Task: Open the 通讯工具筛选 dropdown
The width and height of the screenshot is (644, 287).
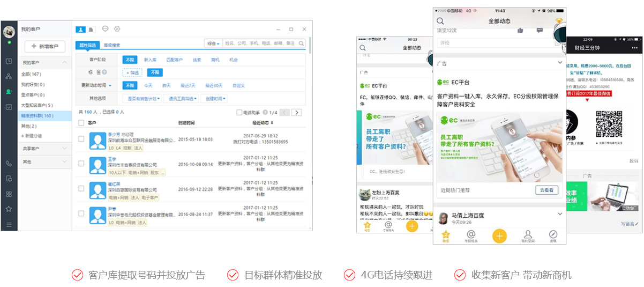Action: [x=182, y=99]
